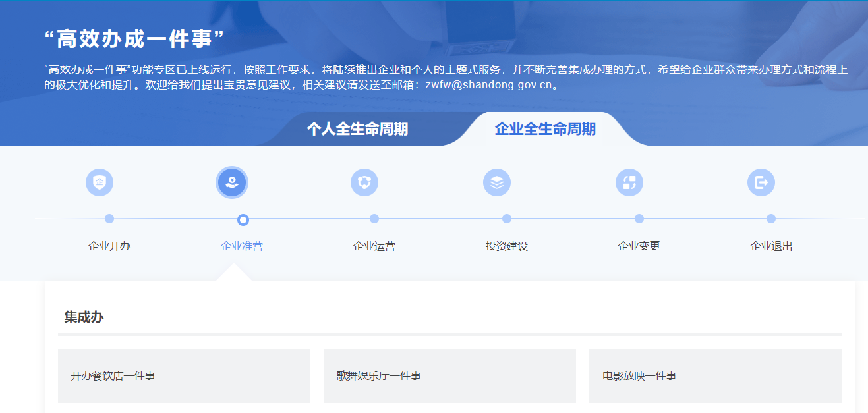
Task: Click the 企业开办 shield icon
Action: coord(100,182)
